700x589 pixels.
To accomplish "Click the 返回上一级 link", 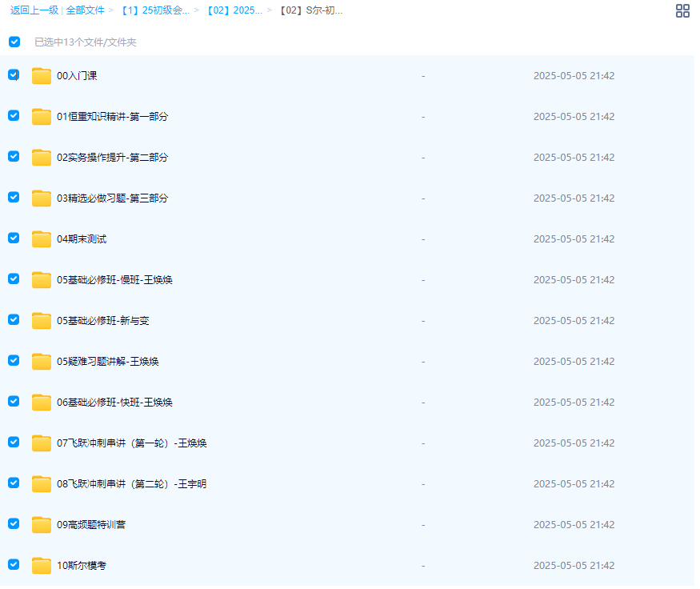I will point(34,10).
